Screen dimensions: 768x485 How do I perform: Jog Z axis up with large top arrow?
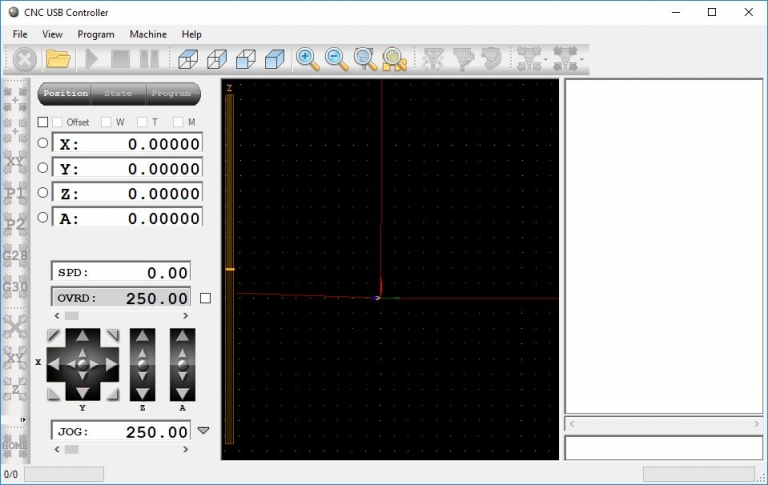click(x=143, y=336)
